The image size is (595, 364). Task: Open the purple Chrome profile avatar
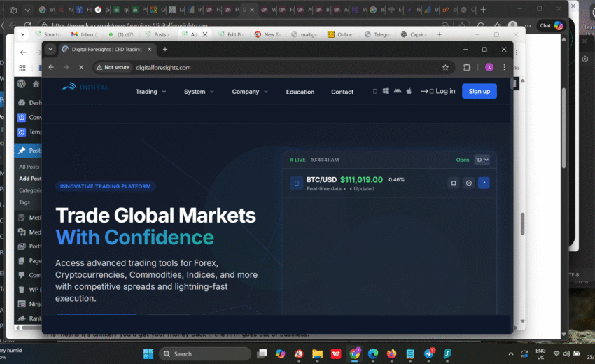click(x=489, y=68)
